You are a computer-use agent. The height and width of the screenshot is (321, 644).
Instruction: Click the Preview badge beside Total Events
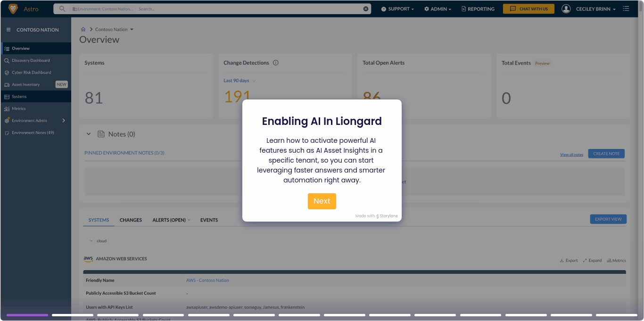point(542,63)
